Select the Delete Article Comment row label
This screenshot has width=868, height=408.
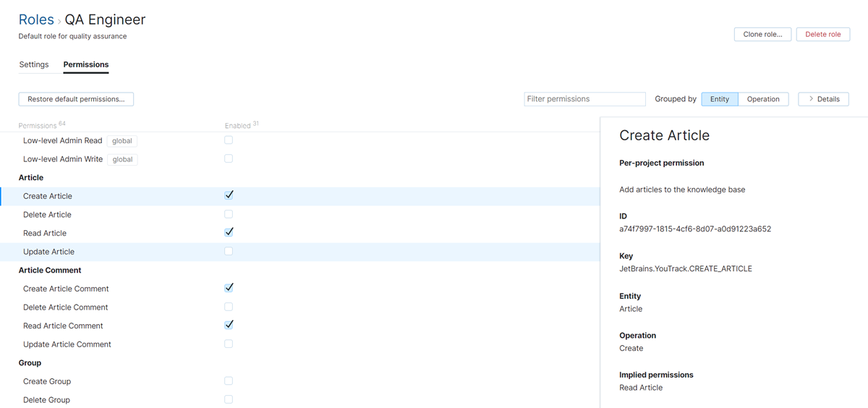pyautogui.click(x=65, y=307)
